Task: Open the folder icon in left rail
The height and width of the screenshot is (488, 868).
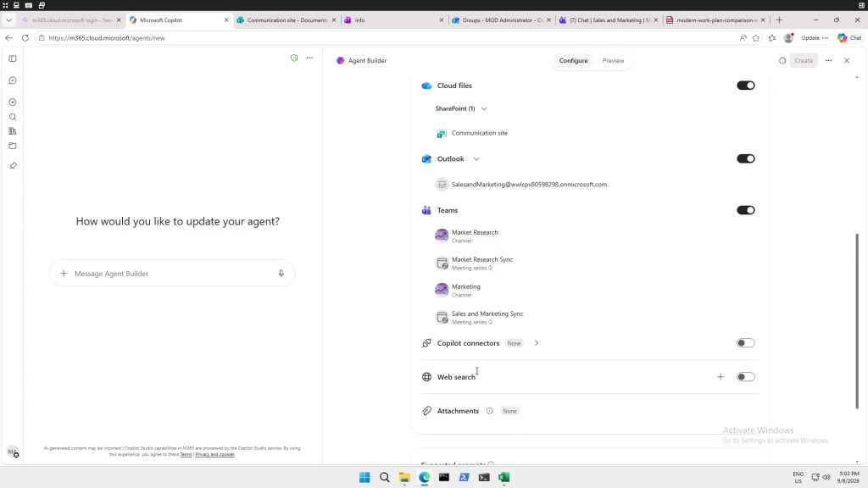Action: click(13, 146)
